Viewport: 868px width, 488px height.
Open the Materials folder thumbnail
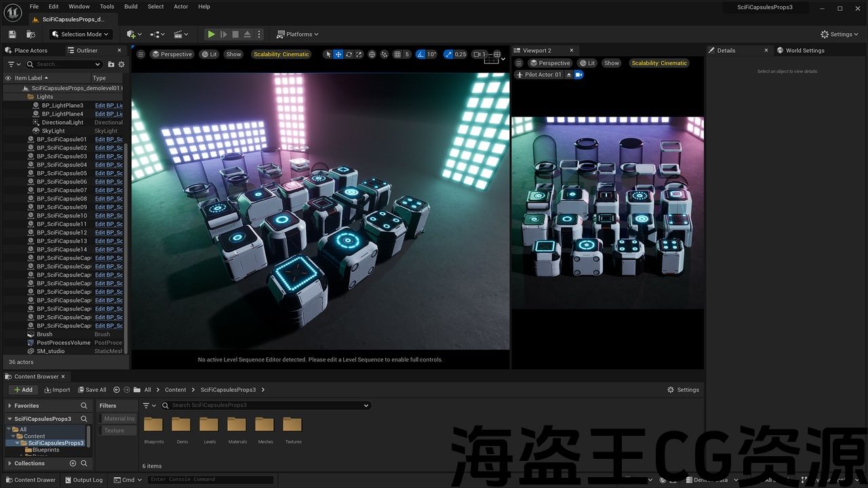pos(237,426)
